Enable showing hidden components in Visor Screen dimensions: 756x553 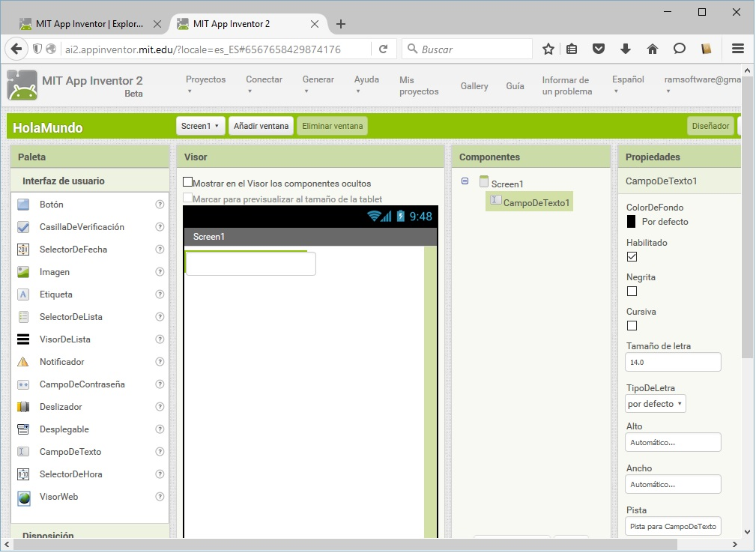coord(188,182)
